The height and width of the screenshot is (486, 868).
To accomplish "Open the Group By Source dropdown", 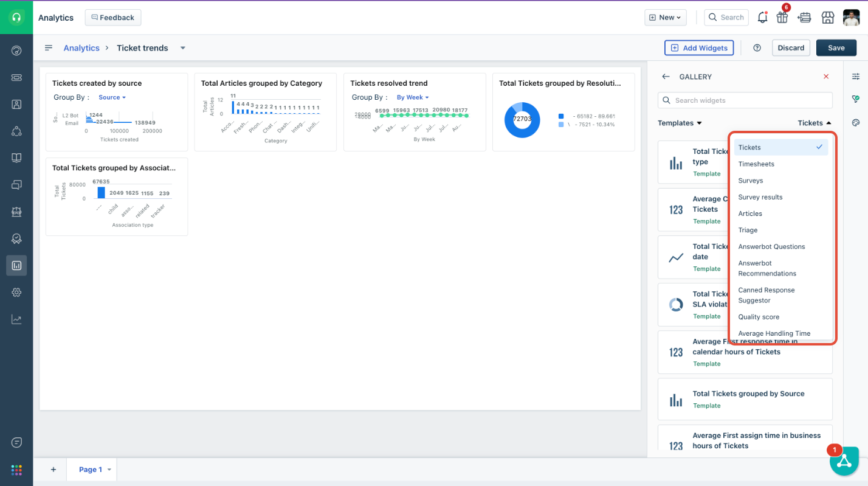I will [x=112, y=97].
